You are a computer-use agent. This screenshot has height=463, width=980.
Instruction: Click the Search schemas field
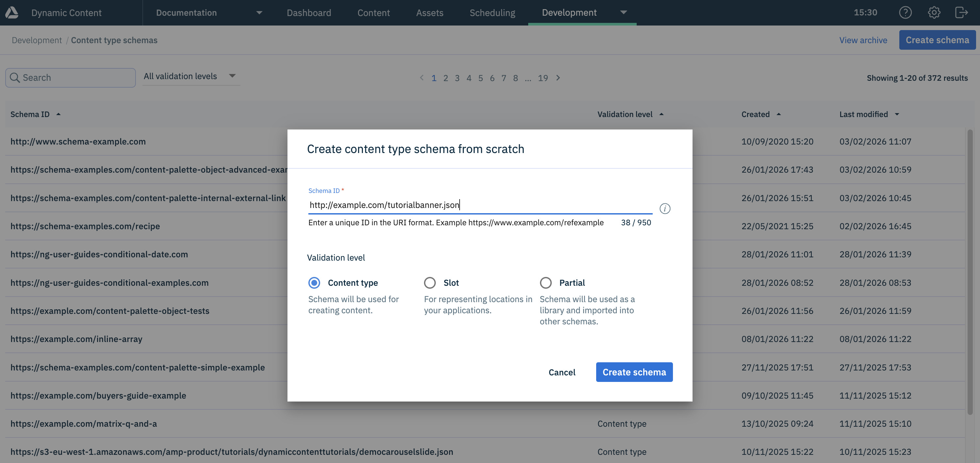(x=70, y=78)
